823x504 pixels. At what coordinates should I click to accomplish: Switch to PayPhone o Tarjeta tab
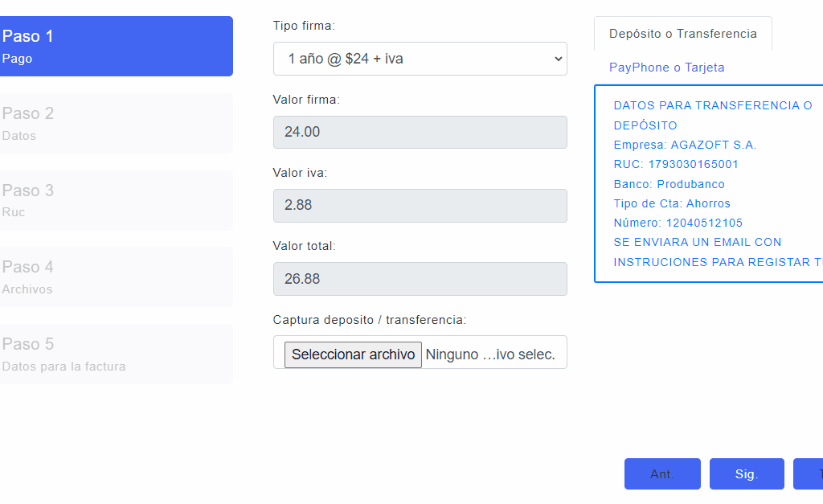tap(666, 68)
